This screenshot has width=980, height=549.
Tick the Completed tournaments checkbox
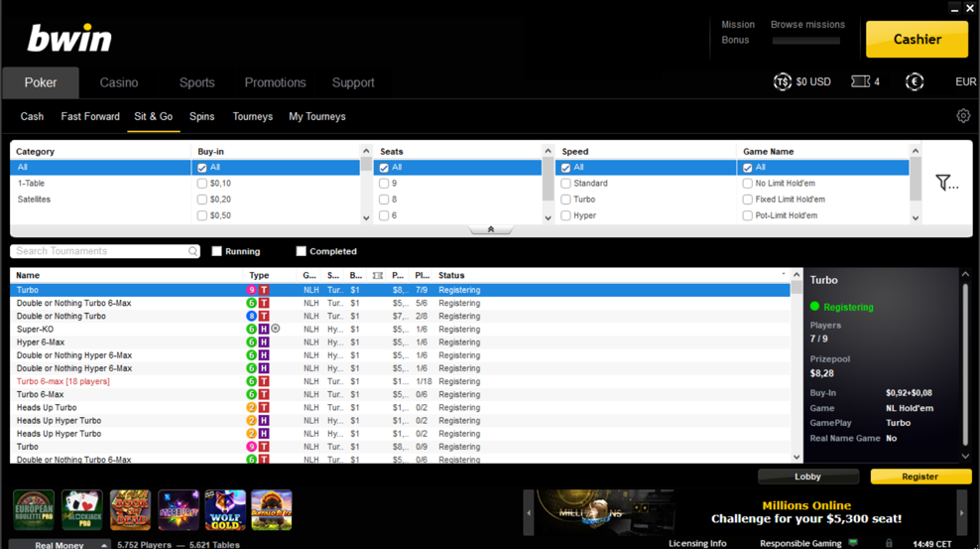point(302,251)
